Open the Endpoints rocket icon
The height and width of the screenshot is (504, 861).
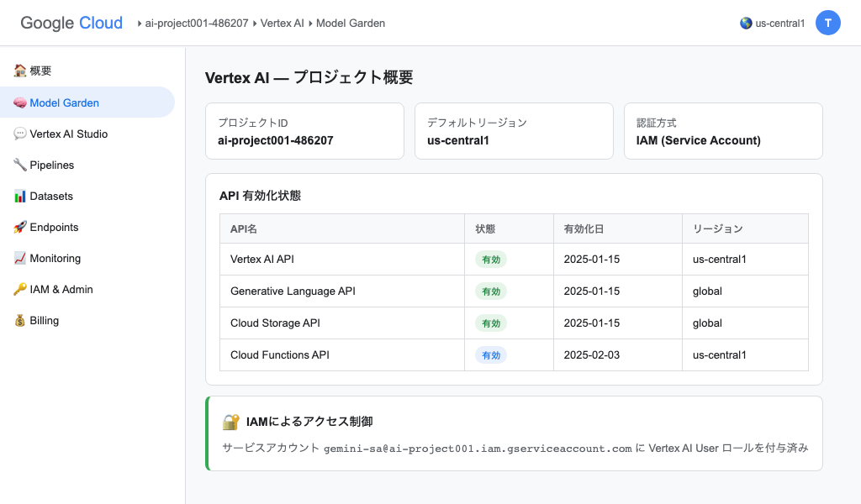(x=20, y=227)
